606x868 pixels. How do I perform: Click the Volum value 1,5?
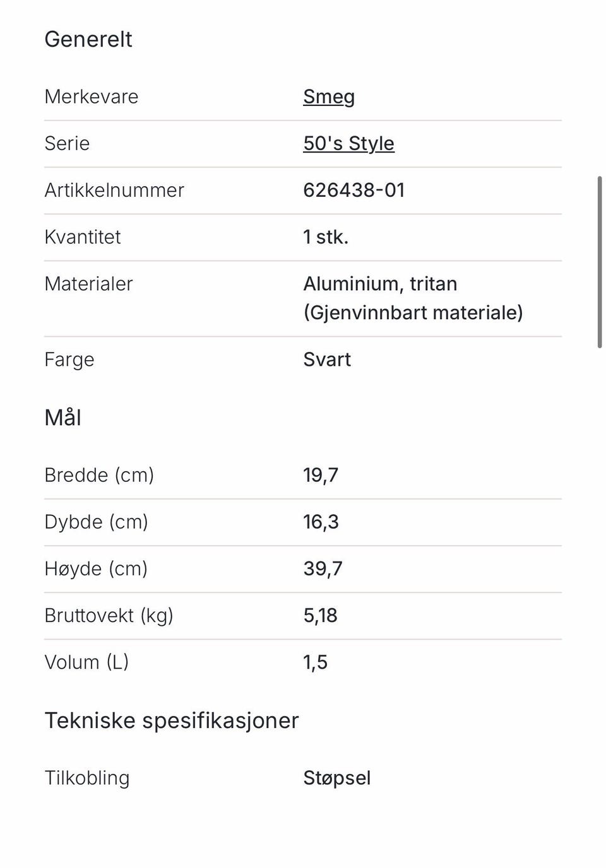[315, 662]
